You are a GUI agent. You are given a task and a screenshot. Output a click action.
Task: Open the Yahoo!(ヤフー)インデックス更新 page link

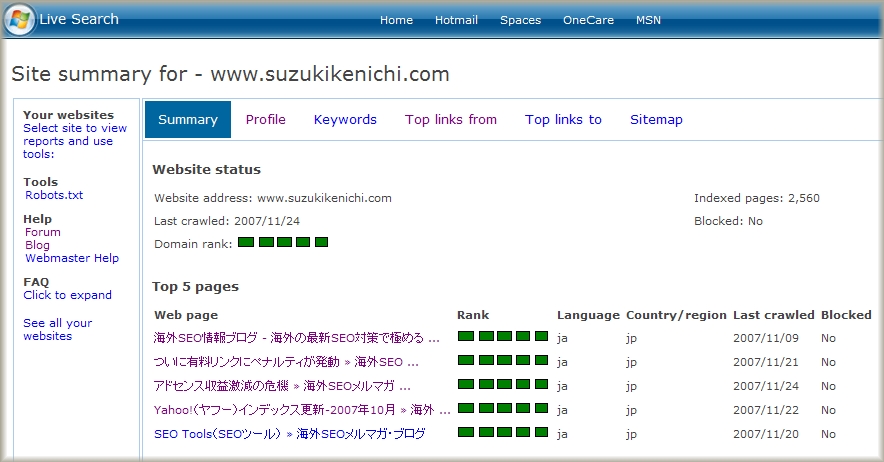pyautogui.click(x=302, y=410)
